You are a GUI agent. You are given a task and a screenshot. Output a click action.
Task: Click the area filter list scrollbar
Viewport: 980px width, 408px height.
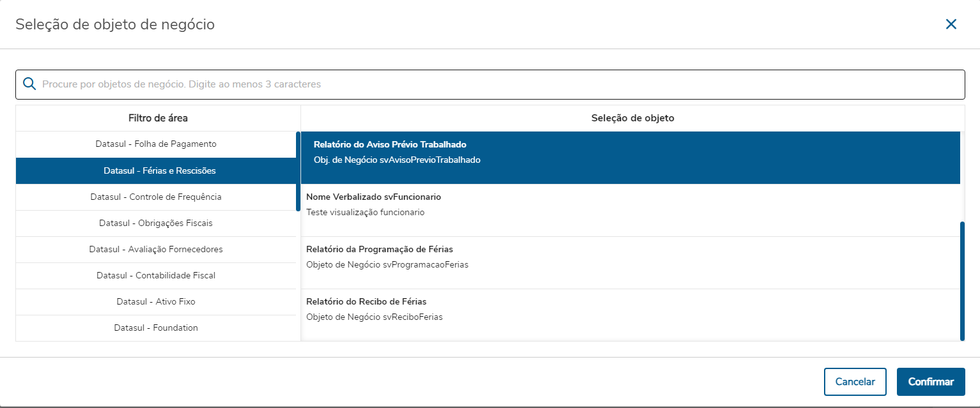(x=298, y=171)
